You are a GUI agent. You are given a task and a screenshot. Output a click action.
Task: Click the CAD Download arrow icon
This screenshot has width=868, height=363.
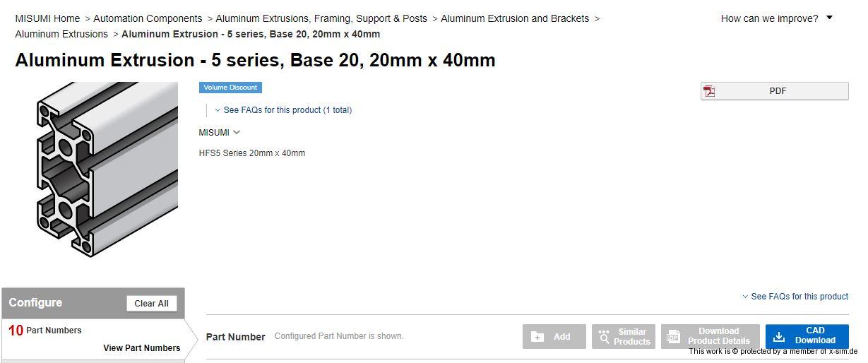779,337
